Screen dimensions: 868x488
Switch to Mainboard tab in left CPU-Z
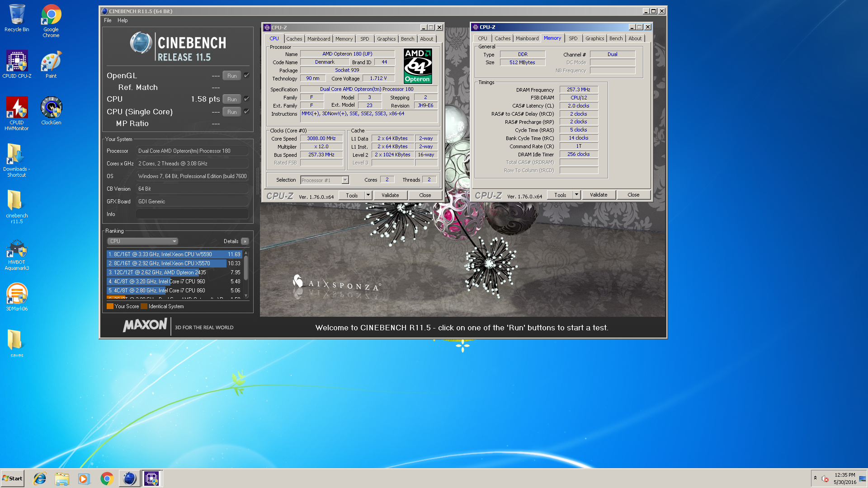click(319, 39)
